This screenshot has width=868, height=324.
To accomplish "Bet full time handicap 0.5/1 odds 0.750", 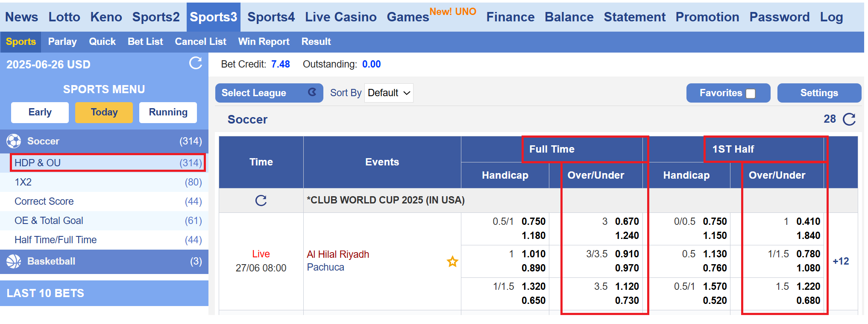I will (534, 221).
